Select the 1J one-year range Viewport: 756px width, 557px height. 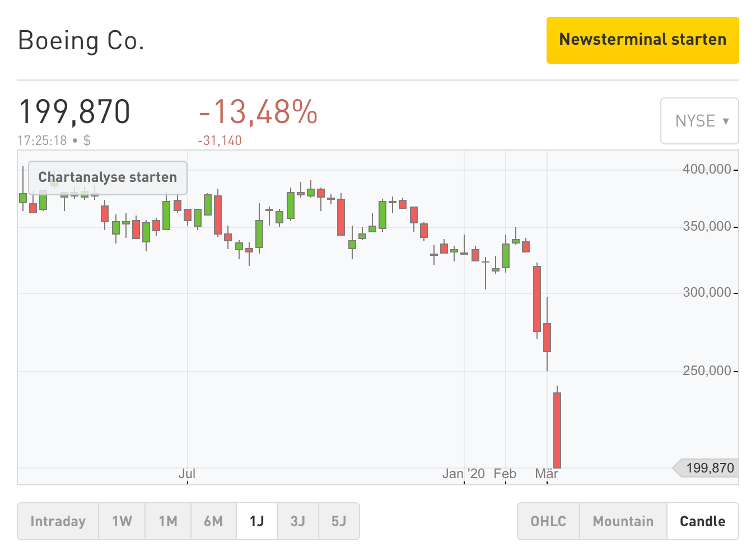click(256, 521)
